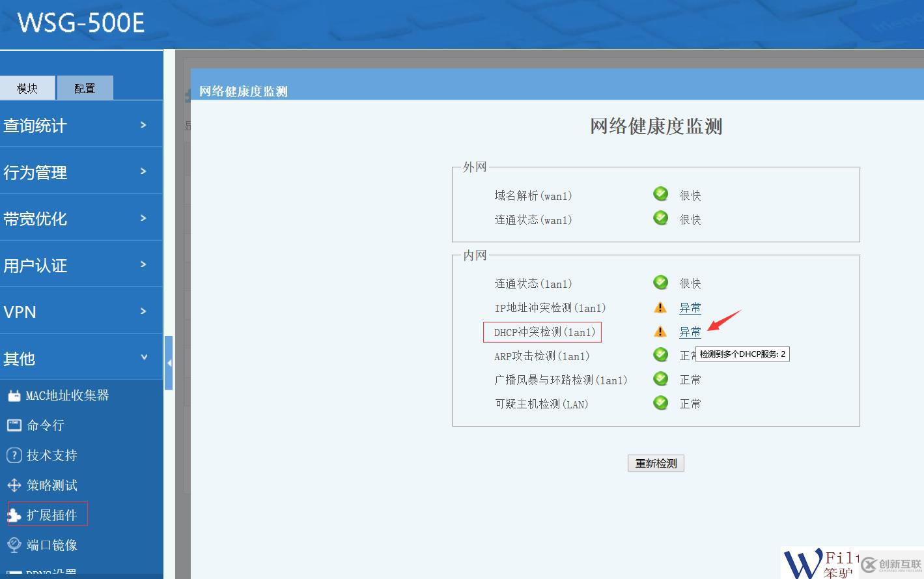The image size is (924, 579).
Task: Click the warning icon next to IP地址冲突检测(1an1)
Action: coord(660,307)
